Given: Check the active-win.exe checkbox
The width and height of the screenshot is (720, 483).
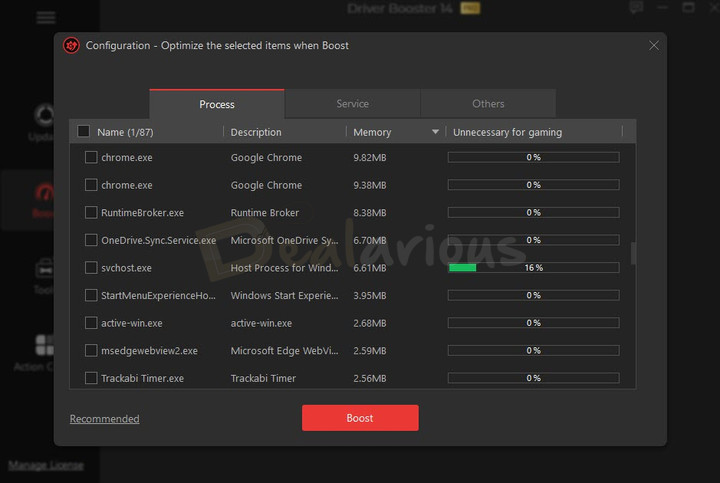Looking at the screenshot, I should click(91, 323).
